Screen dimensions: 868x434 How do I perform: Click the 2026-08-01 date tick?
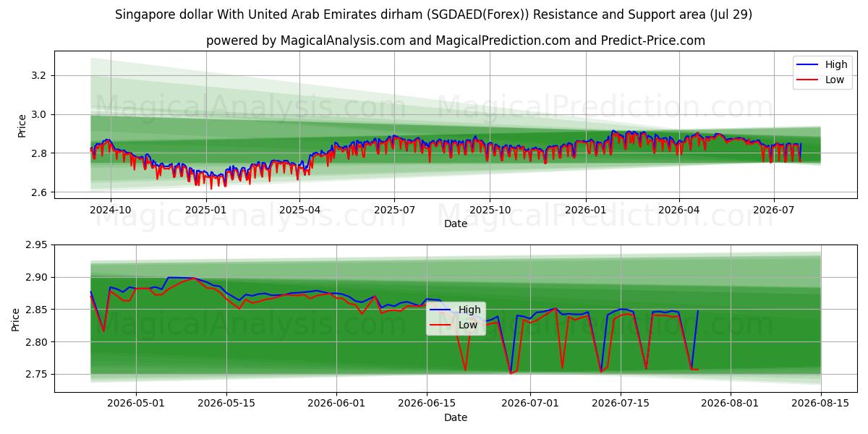point(731,403)
